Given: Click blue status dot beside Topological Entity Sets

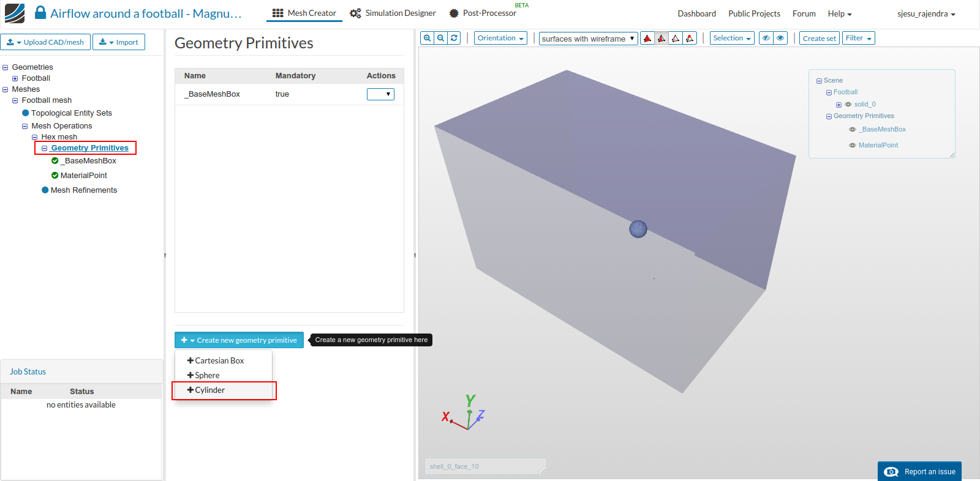Looking at the screenshot, I should click(x=26, y=113).
